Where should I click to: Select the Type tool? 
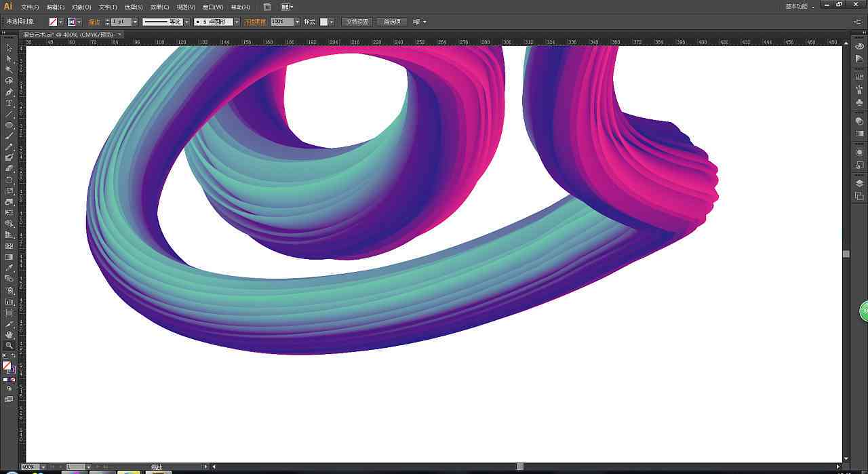click(x=9, y=103)
